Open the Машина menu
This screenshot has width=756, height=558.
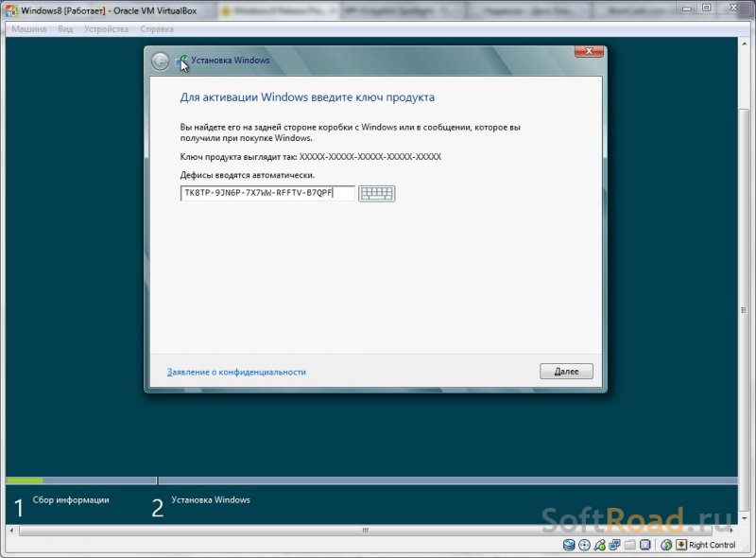[29, 29]
